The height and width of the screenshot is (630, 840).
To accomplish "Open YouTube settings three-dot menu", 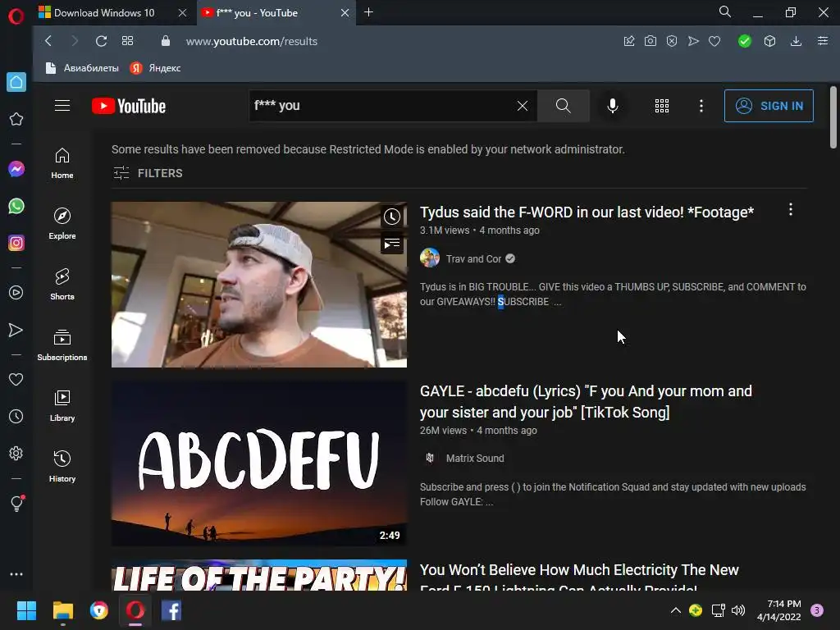I will pos(701,106).
